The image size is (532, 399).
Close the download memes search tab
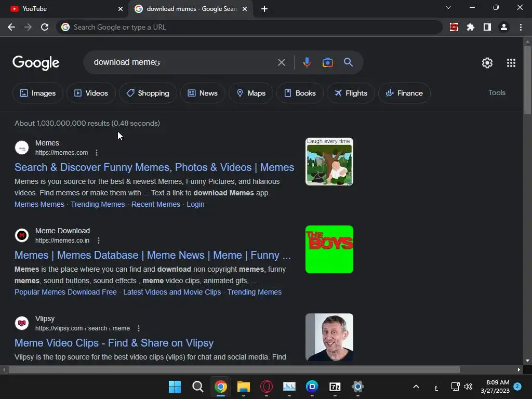tap(245, 9)
